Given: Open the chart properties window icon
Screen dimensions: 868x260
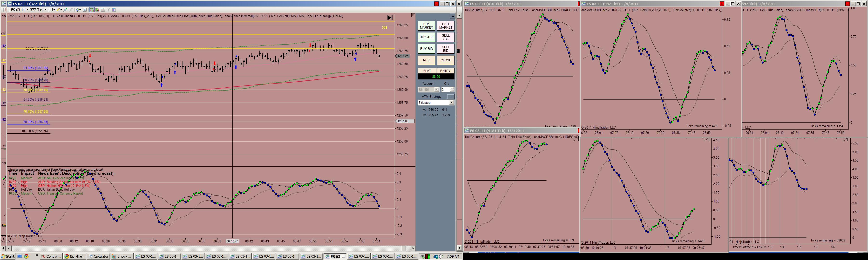Looking at the screenshot, I should [114, 10].
